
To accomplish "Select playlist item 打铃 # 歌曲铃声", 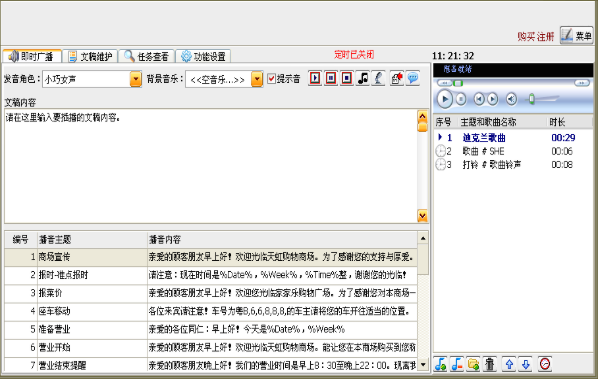I will pyautogui.click(x=513, y=164).
